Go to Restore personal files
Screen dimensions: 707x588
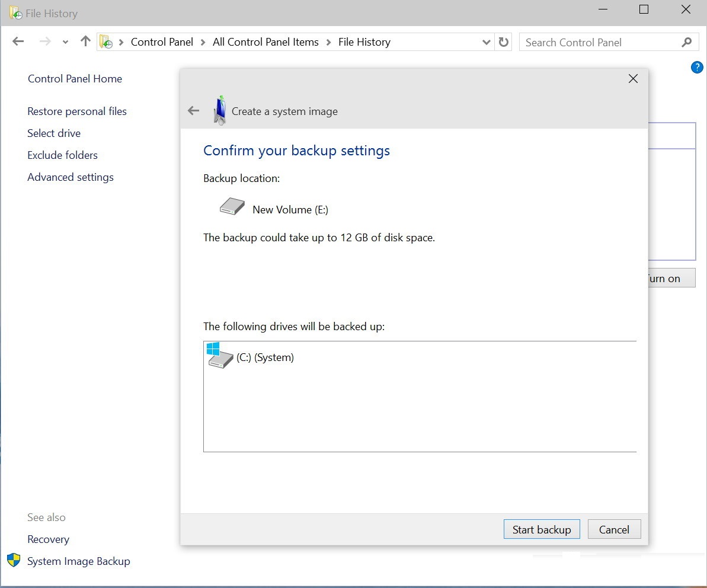[76, 111]
